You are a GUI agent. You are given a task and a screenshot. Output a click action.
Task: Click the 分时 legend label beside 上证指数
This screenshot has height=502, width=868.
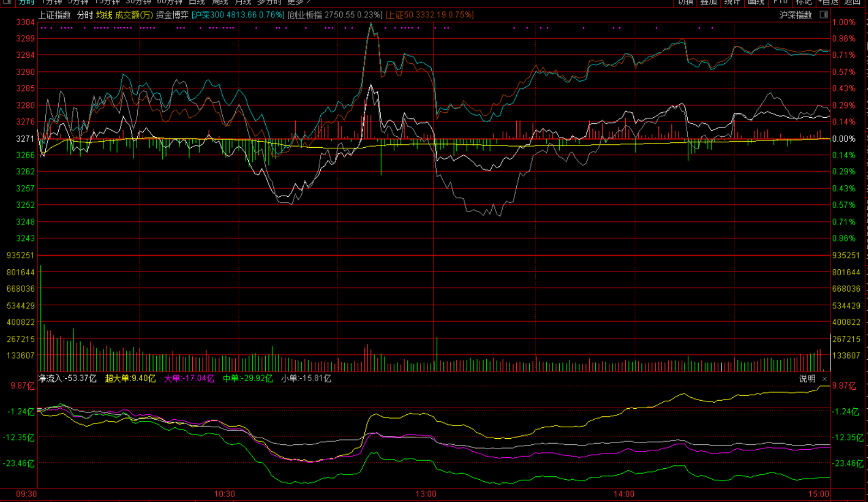coord(85,15)
